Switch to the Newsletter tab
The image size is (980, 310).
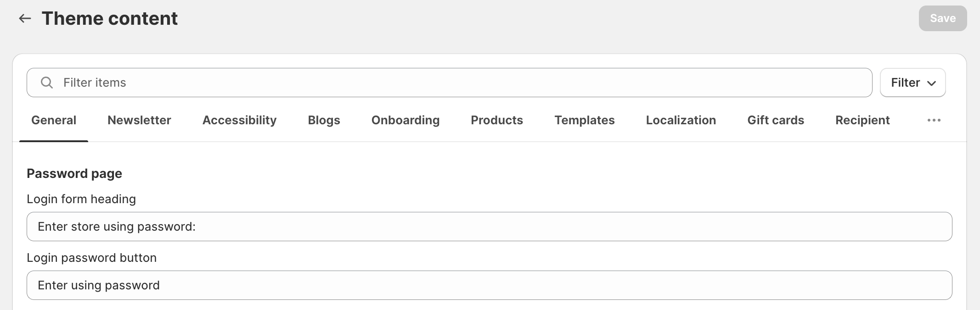pos(139,120)
